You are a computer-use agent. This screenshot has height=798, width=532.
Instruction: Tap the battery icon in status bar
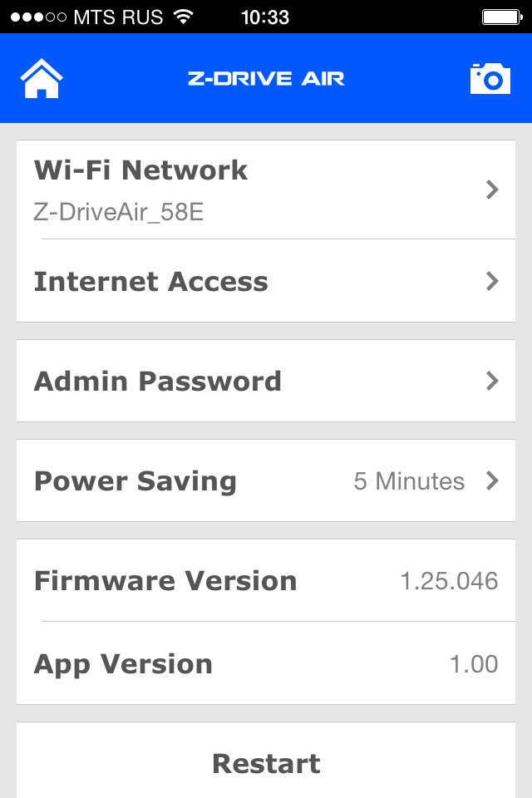pos(500,17)
